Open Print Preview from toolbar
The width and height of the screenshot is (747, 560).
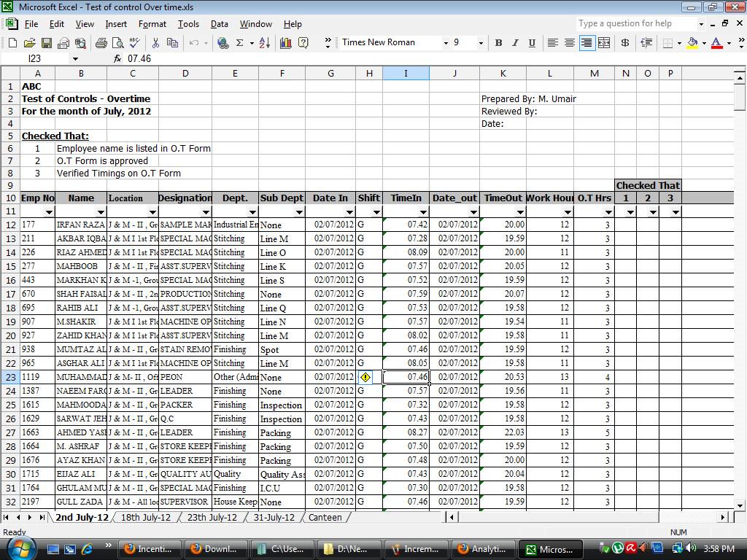coord(117,43)
